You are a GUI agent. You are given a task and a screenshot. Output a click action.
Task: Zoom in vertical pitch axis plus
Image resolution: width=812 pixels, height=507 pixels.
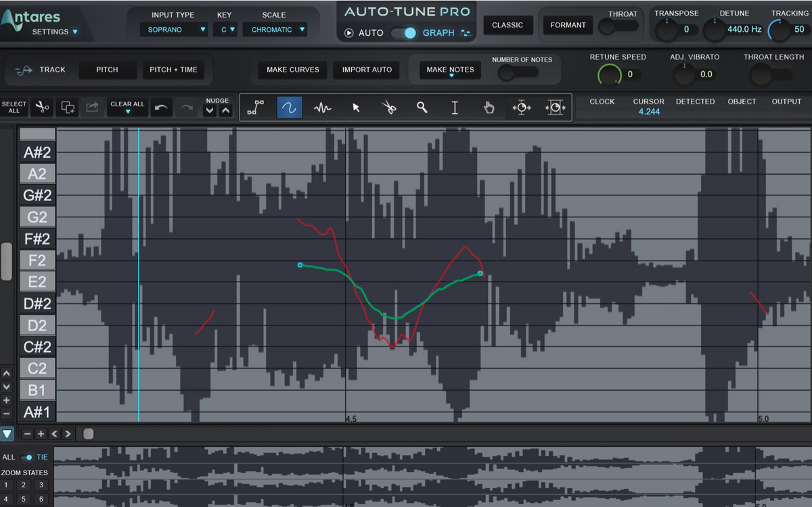tap(7, 400)
